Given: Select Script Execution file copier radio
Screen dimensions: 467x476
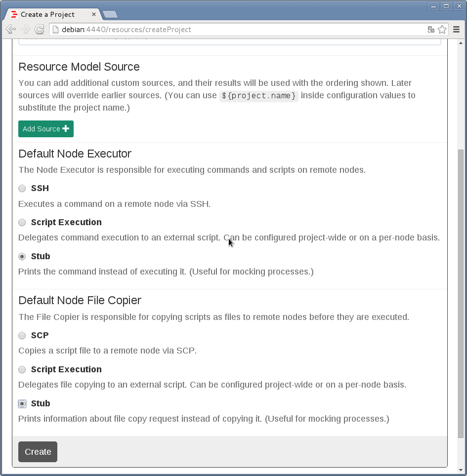Looking at the screenshot, I should tap(22, 369).
